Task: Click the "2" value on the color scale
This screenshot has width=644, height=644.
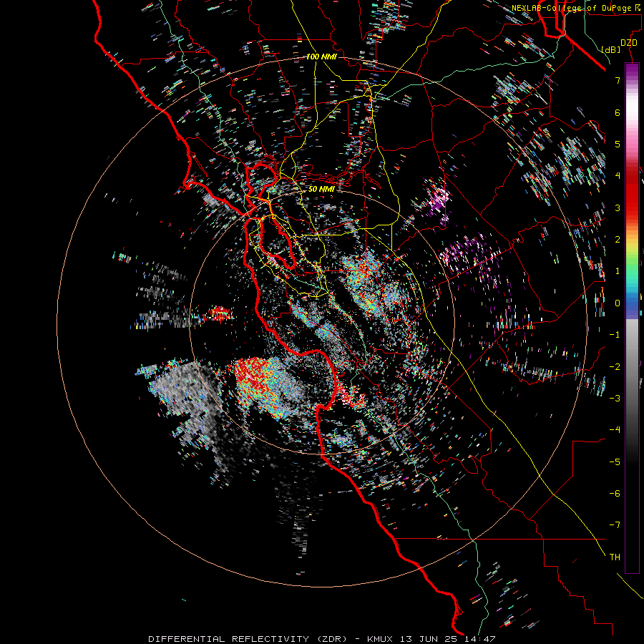Action: pos(618,240)
